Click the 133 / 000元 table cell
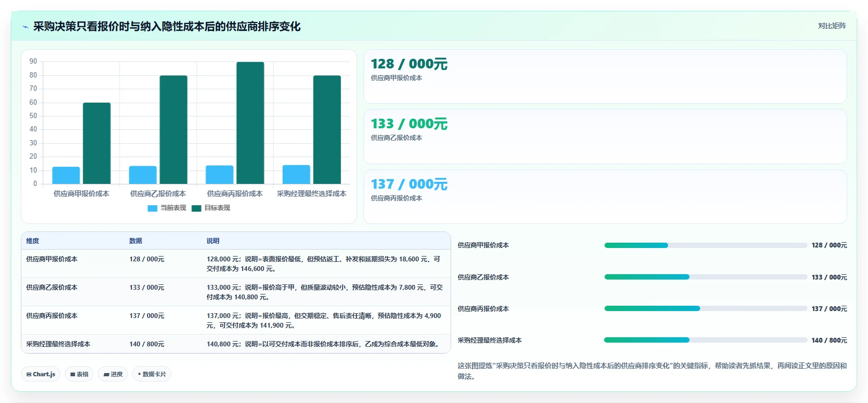The image size is (868, 403). click(147, 288)
